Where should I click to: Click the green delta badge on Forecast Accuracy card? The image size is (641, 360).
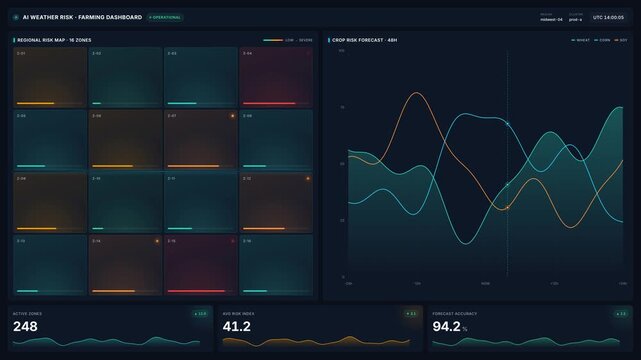(x=621, y=314)
